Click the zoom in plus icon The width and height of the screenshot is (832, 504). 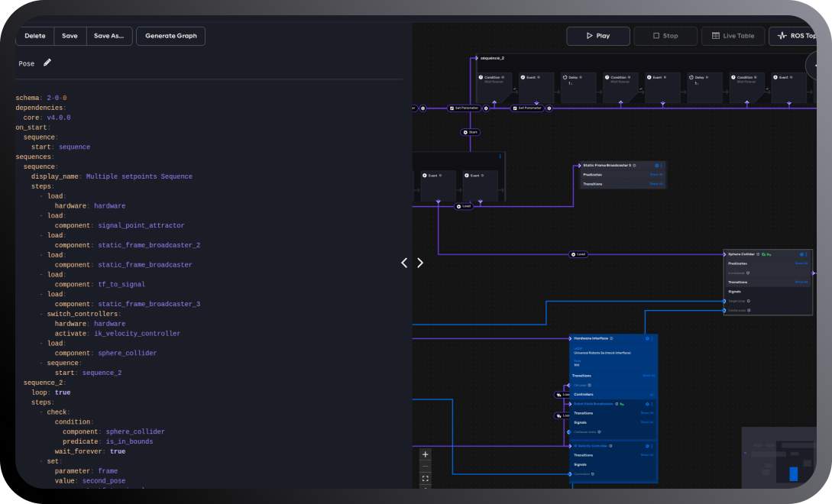pyautogui.click(x=426, y=454)
